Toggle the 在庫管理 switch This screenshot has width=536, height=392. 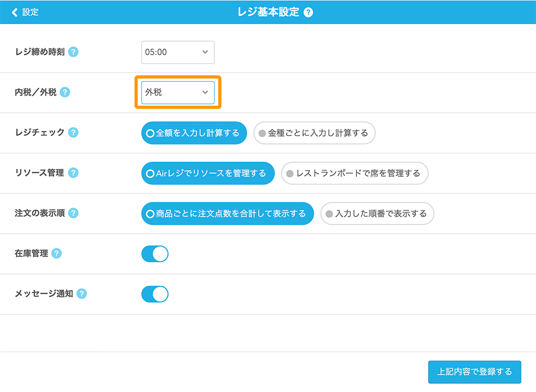(155, 254)
